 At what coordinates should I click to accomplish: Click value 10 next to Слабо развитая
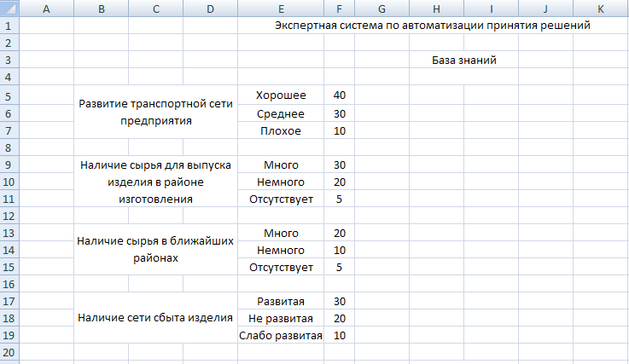[x=340, y=335]
